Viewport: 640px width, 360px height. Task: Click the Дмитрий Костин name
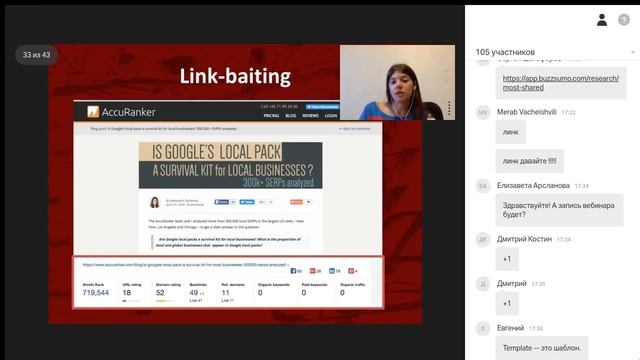point(524,239)
